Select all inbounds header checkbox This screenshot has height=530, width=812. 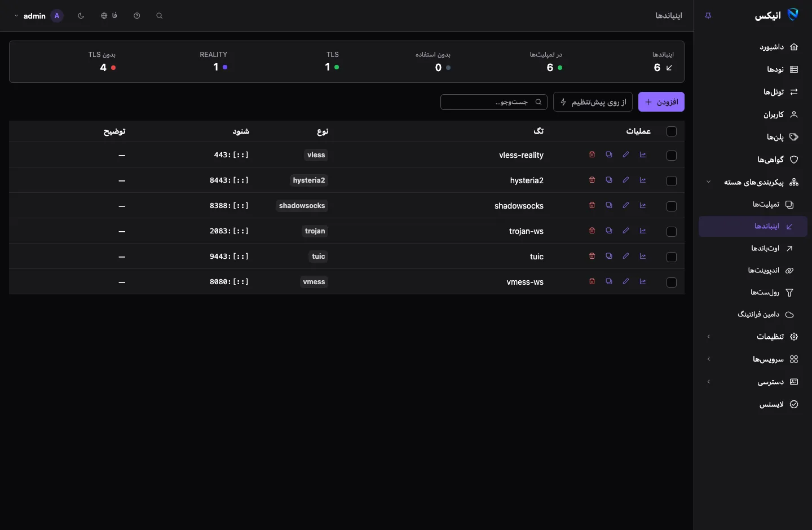coord(672,131)
